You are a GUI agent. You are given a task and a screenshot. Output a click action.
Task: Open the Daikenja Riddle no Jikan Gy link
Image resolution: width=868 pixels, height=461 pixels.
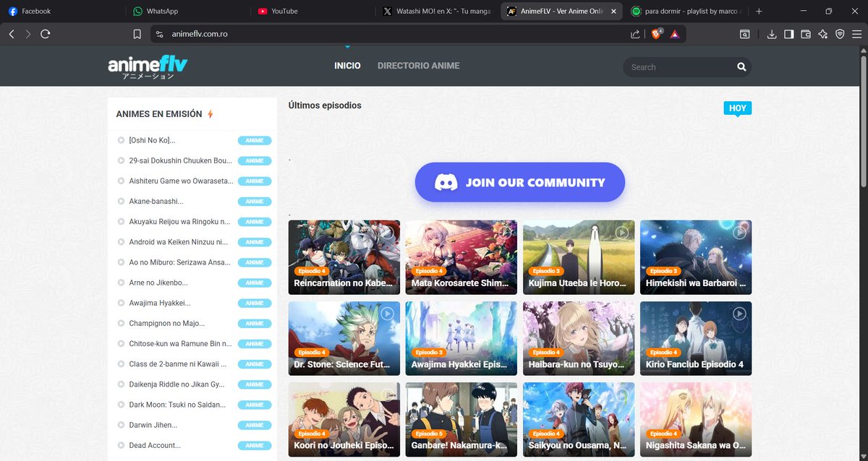click(176, 384)
